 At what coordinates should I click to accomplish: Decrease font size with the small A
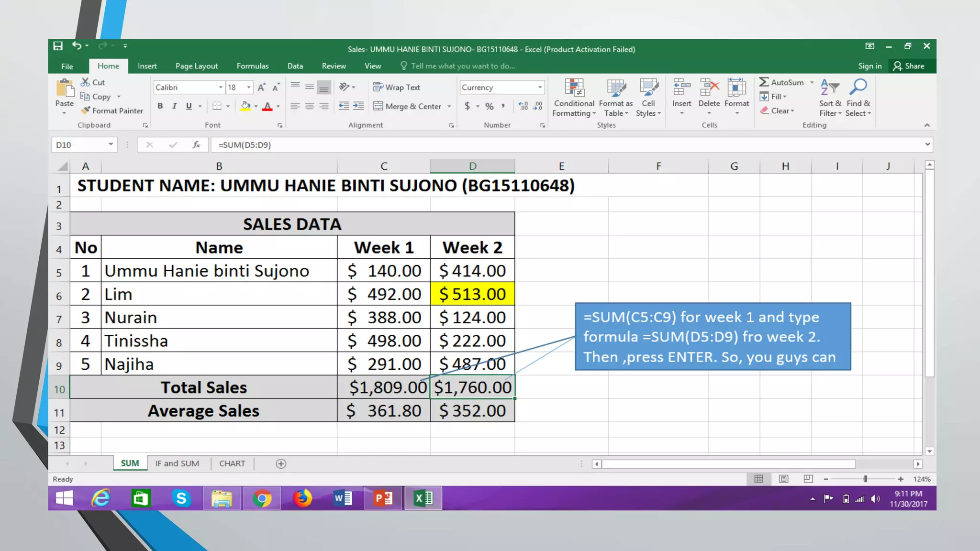(276, 87)
